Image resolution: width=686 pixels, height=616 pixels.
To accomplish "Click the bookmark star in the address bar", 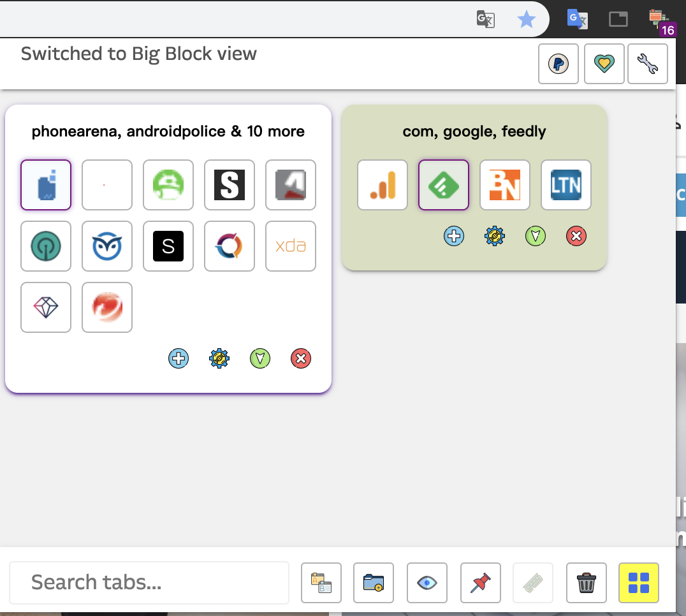I will (527, 19).
